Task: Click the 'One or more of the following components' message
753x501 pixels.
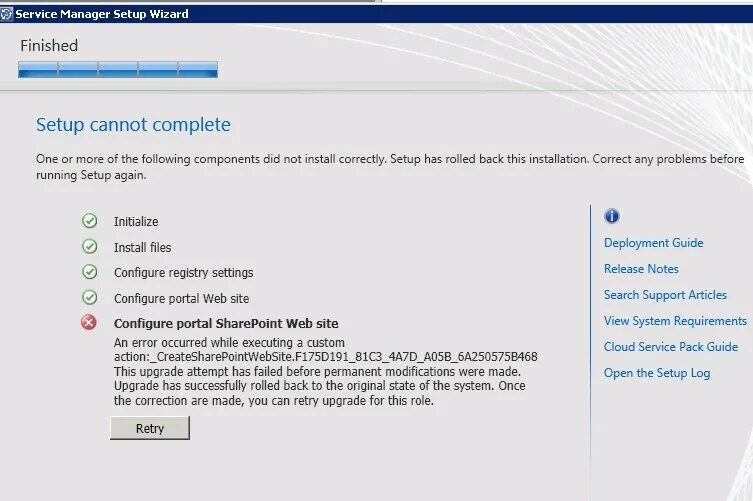Action: pos(390,167)
